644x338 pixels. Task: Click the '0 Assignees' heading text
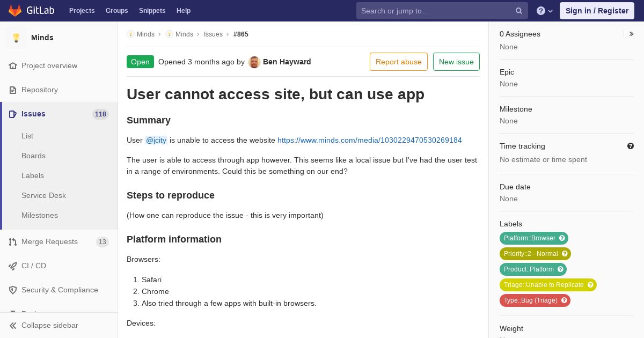(520, 34)
